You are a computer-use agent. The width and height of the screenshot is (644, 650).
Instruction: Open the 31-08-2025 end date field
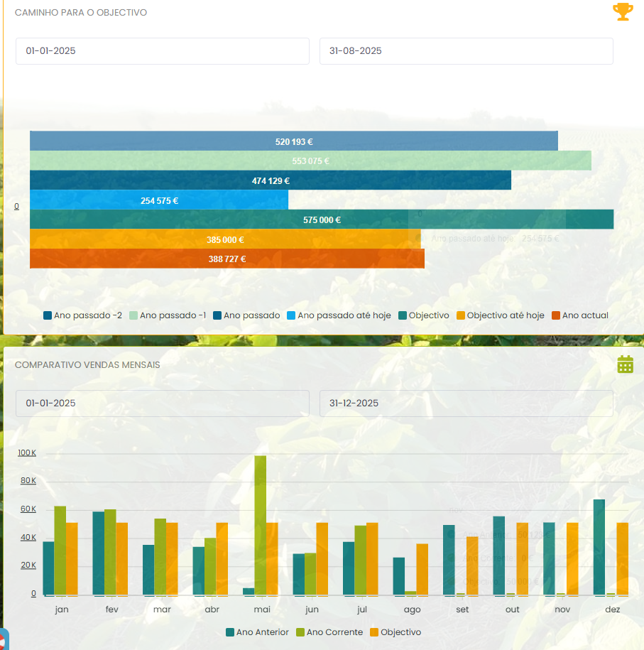point(466,51)
